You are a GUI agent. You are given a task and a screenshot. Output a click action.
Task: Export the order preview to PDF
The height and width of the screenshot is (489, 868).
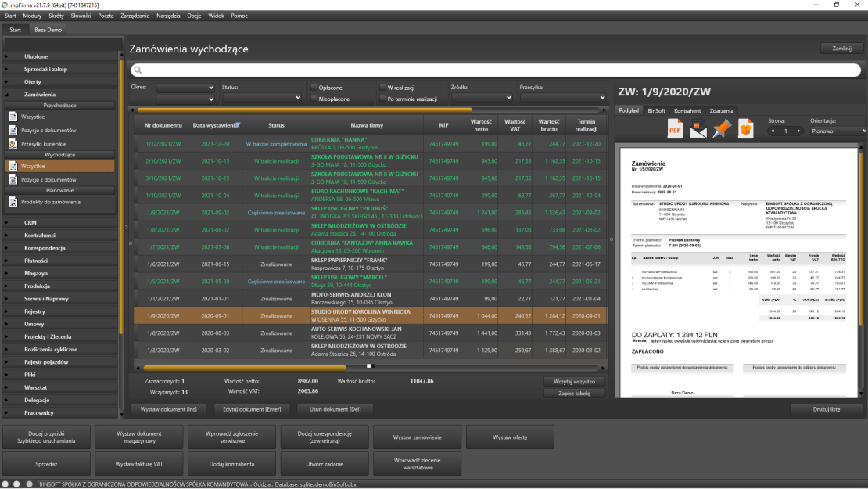[675, 129]
